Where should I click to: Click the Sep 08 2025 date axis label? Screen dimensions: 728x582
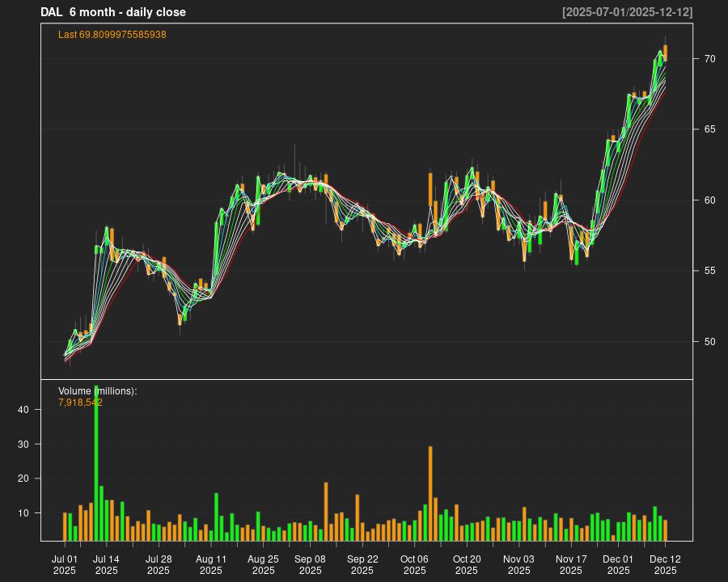pos(310,564)
